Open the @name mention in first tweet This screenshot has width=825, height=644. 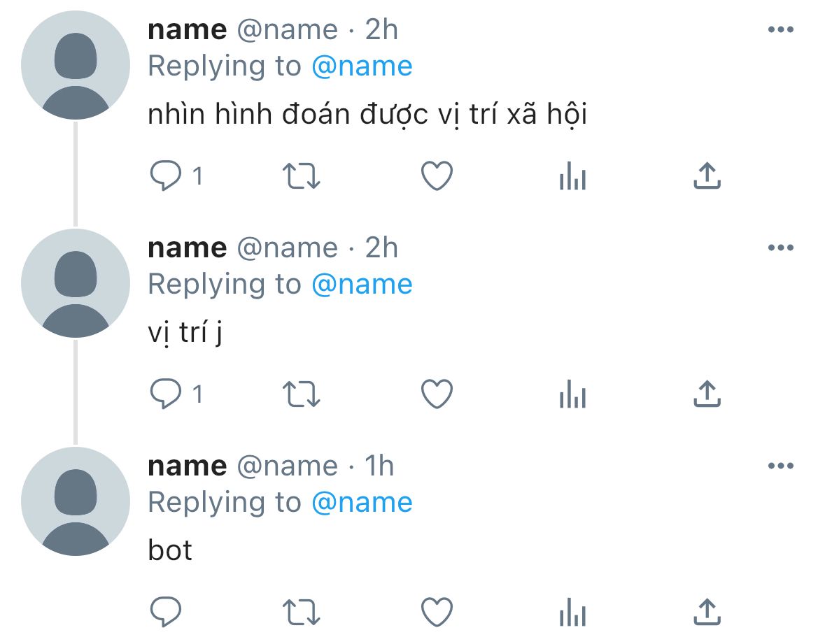[x=362, y=66]
